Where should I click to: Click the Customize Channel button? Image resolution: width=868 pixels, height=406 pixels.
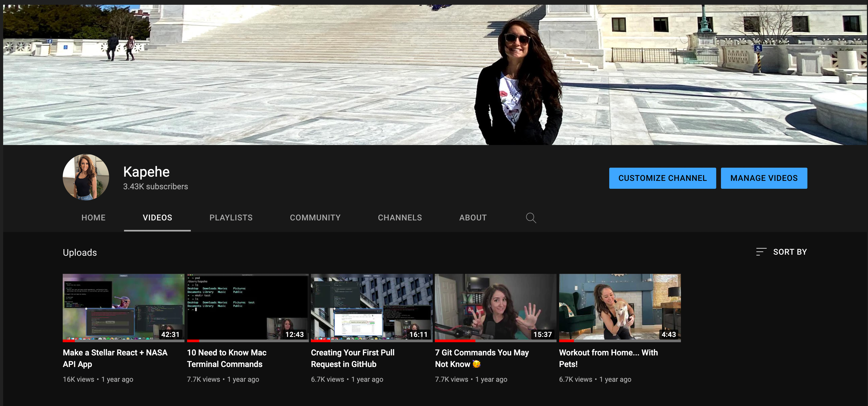662,178
